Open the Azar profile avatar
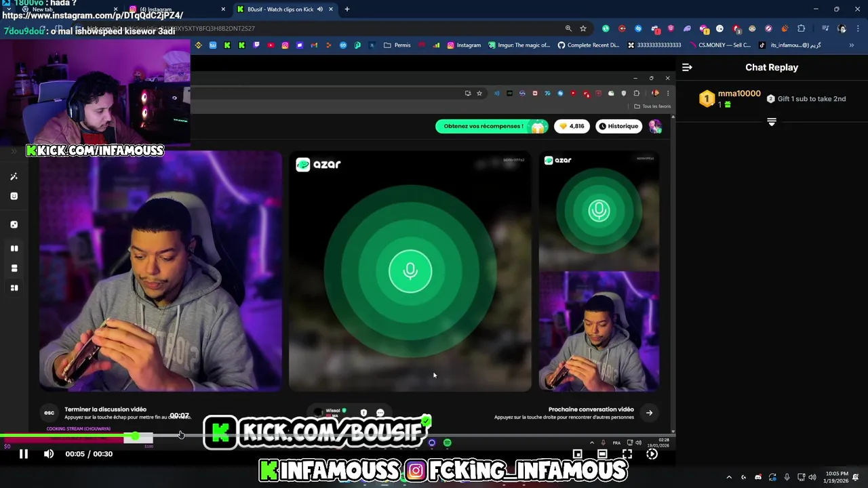This screenshot has height=488, width=868. [x=655, y=126]
